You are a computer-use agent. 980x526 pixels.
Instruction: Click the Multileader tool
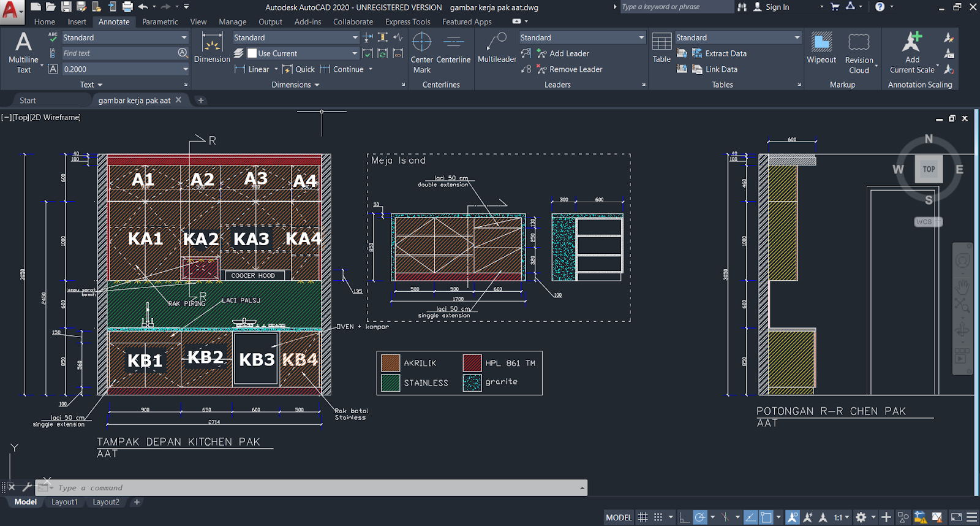tap(497, 48)
